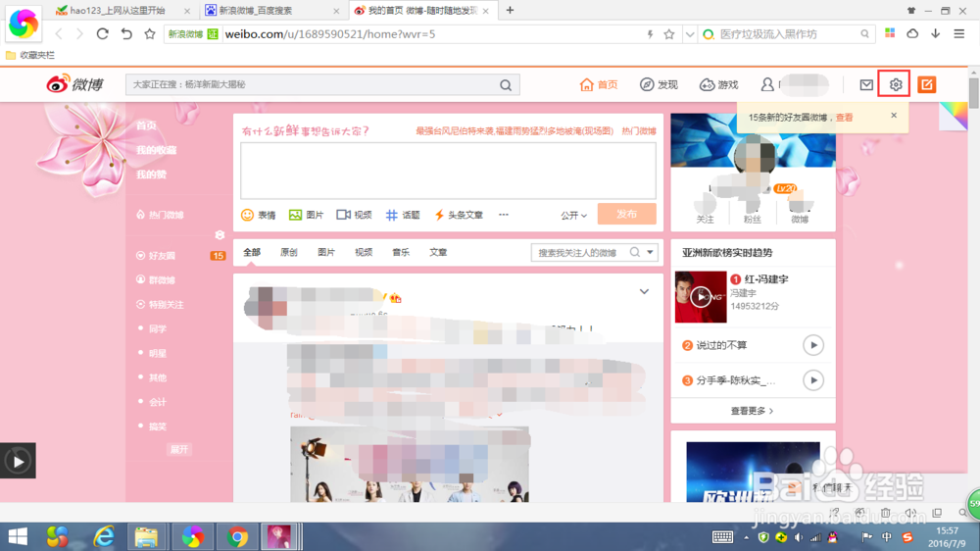Click the Weibo logo
This screenshot has height=551, width=980.
[75, 83]
